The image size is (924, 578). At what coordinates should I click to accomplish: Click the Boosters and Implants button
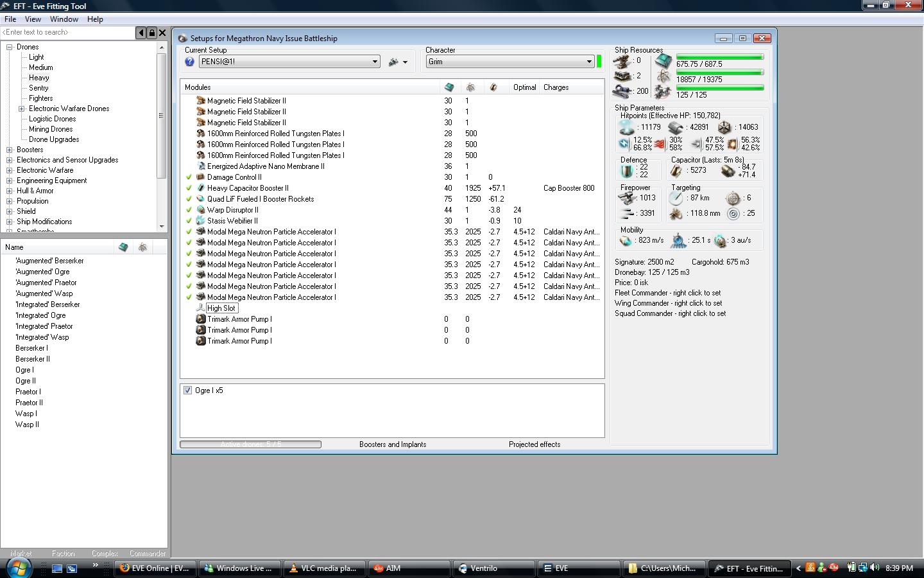pyautogui.click(x=393, y=444)
